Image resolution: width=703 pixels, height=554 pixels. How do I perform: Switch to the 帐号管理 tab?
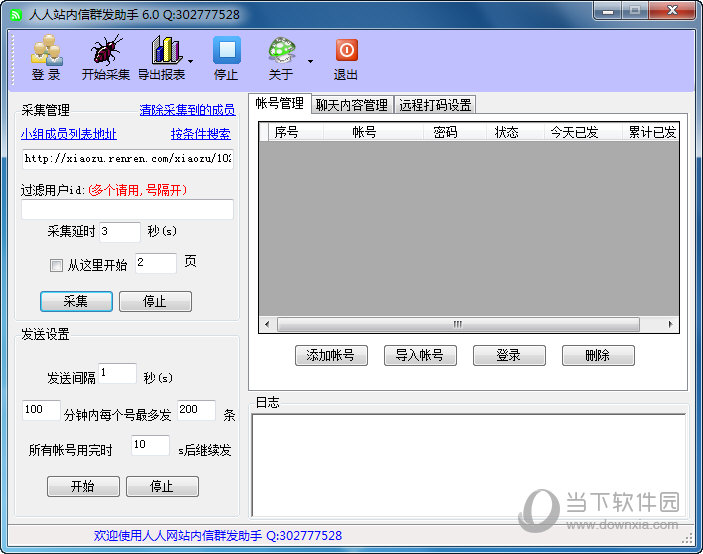[280, 104]
